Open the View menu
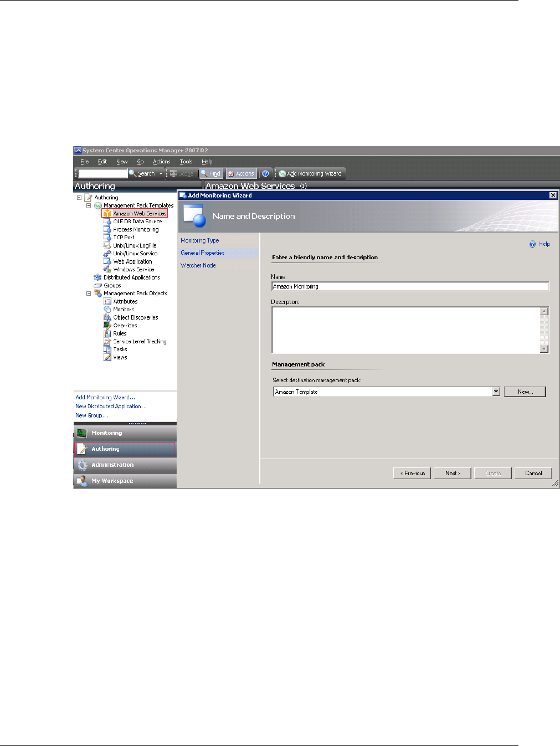This screenshot has width=560, height=746. coord(122,162)
